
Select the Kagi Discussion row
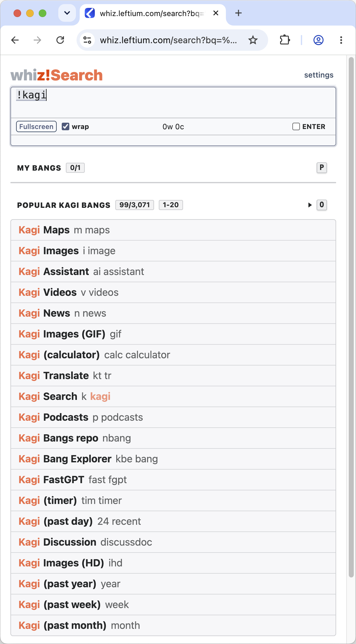pos(173,542)
